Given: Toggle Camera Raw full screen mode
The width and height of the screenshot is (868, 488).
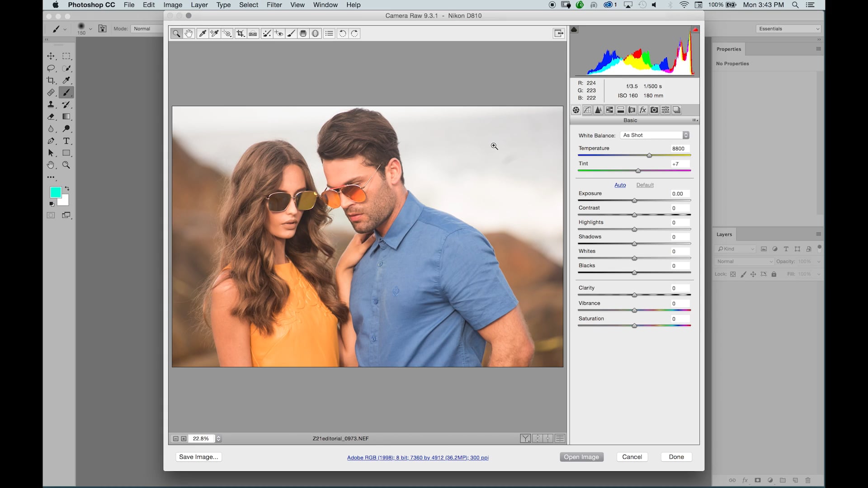Looking at the screenshot, I should (559, 33).
